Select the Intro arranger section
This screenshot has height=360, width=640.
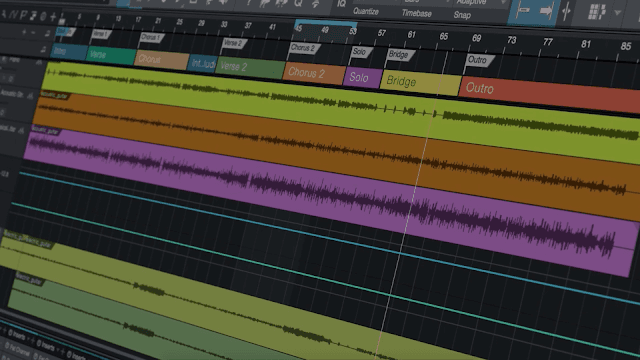[x=69, y=52]
